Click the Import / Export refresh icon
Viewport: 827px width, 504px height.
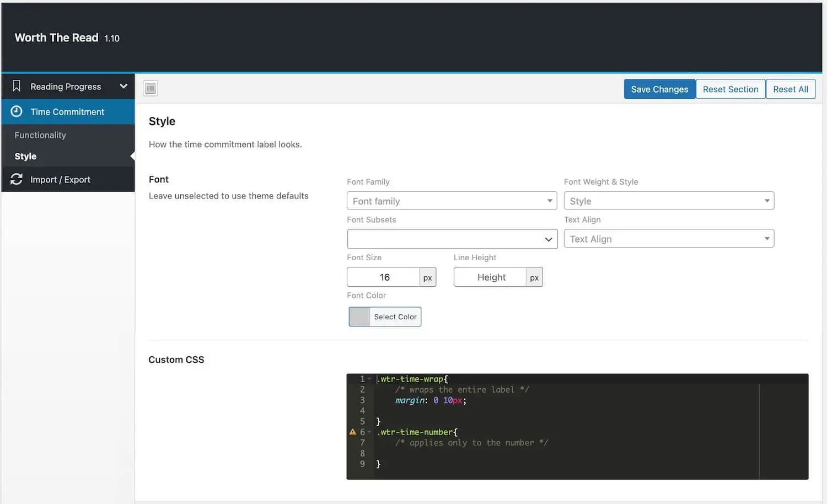pos(17,179)
